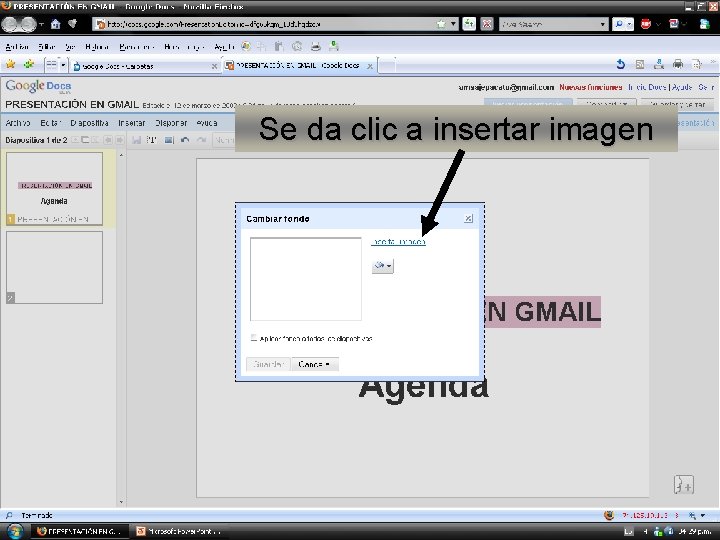Close the Google Docs - Carpetas tab
This screenshot has width=720, height=540.
pos(214,67)
